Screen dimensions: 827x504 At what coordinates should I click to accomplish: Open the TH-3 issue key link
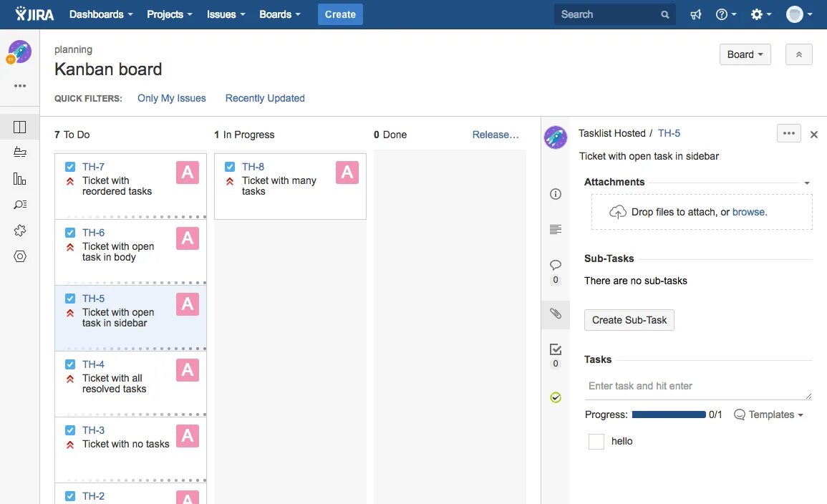[x=93, y=430]
